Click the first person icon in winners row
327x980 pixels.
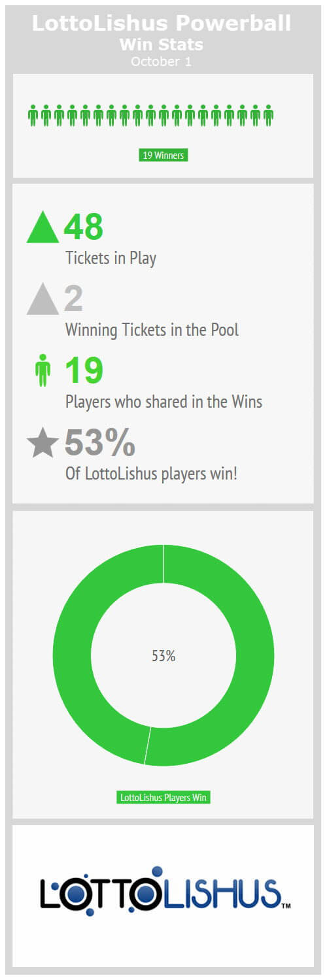tap(33, 115)
